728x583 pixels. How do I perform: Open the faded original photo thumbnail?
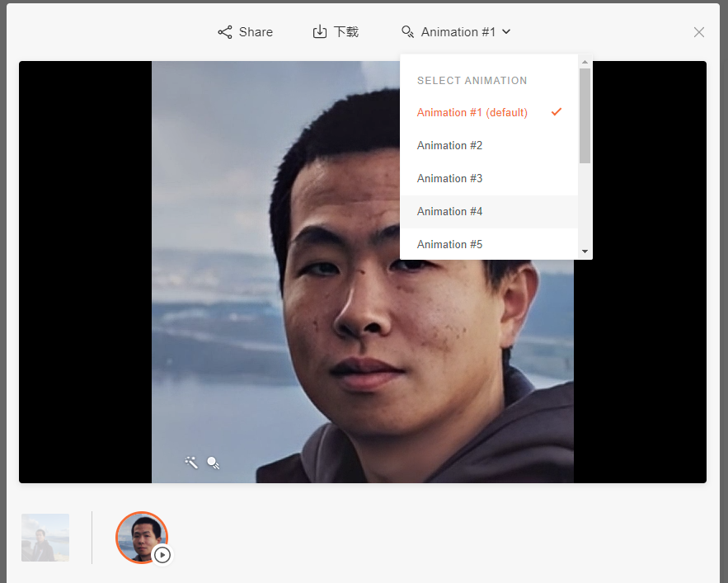45,538
